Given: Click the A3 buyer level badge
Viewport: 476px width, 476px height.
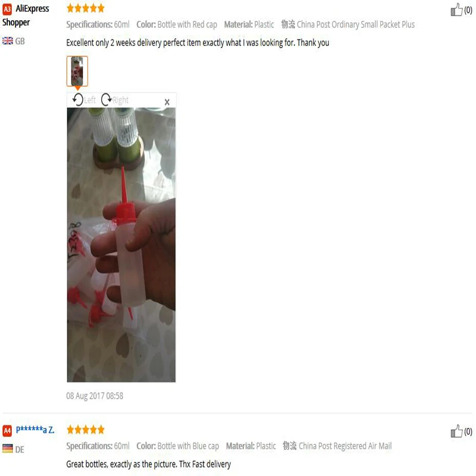Looking at the screenshot, I should click(7, 10).
